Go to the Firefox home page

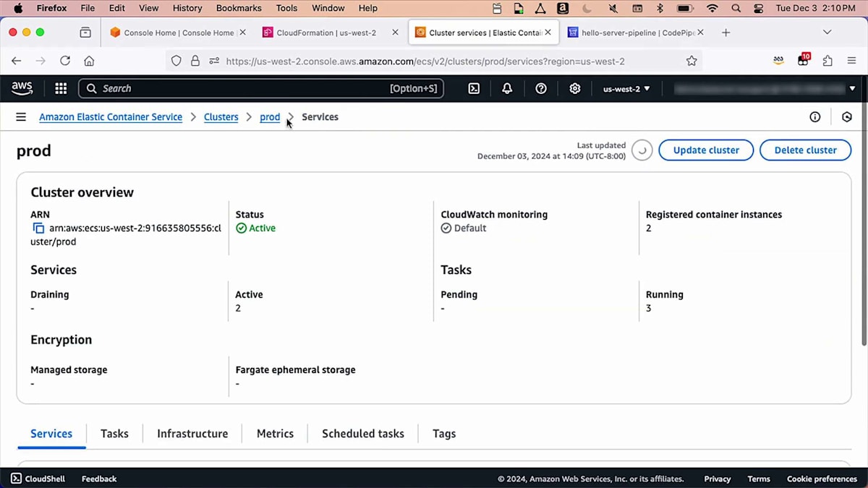point(89,61)
